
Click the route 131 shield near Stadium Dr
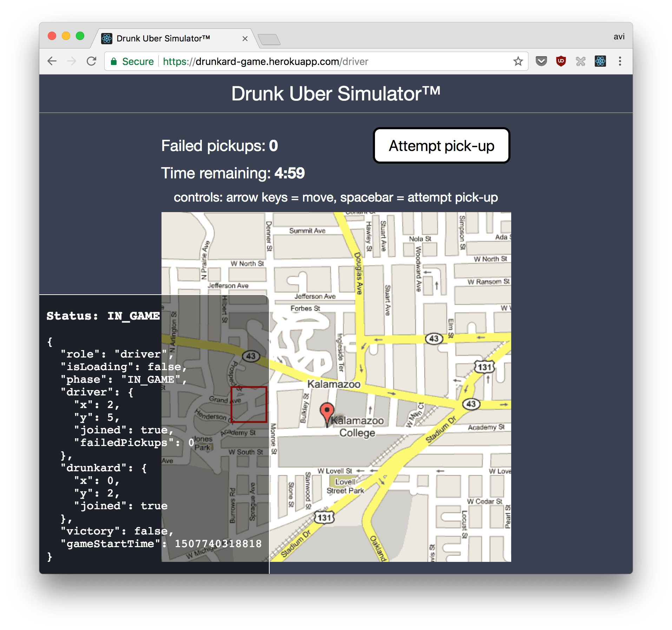click(324, 517)
